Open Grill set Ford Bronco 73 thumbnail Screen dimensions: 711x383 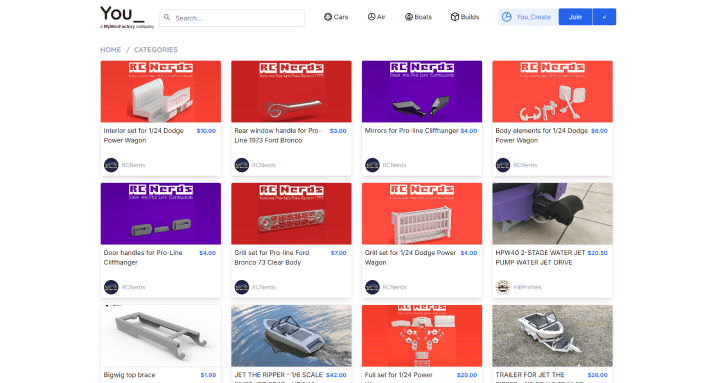click(x=291, y=213)
